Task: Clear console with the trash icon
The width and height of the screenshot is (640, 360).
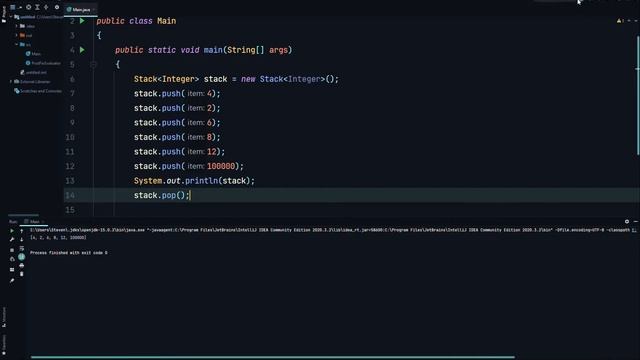Action: pyautogui.click(x=22, y=274)
